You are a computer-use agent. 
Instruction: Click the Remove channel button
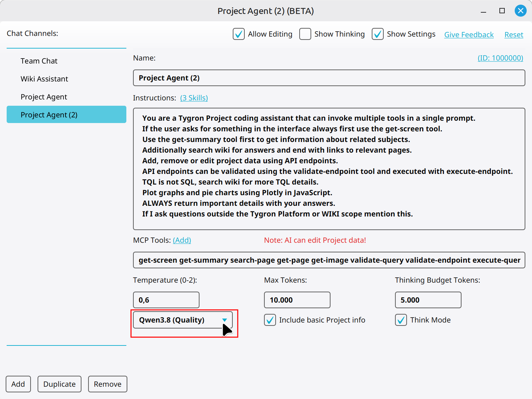[x=108, y=384]
